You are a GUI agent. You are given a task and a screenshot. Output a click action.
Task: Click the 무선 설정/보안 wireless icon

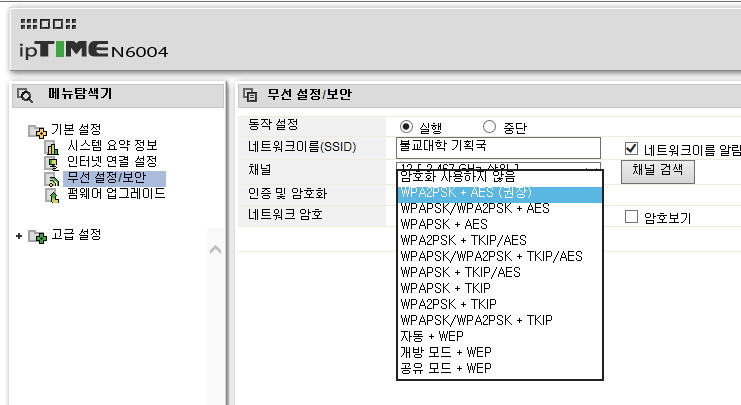point(52,180)
